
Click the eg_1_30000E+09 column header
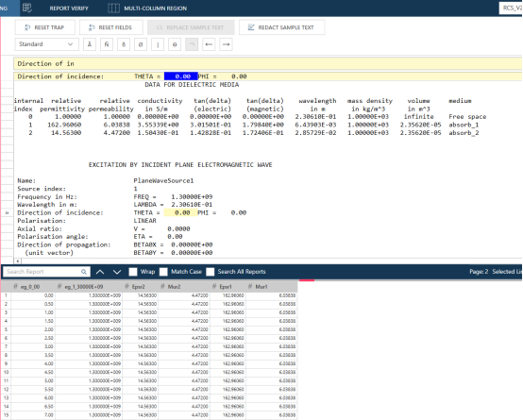[89, 287]
